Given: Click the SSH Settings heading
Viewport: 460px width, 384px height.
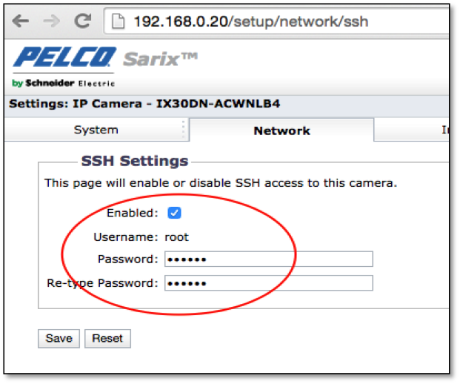Looking at the screenshot, I should 135,161.
